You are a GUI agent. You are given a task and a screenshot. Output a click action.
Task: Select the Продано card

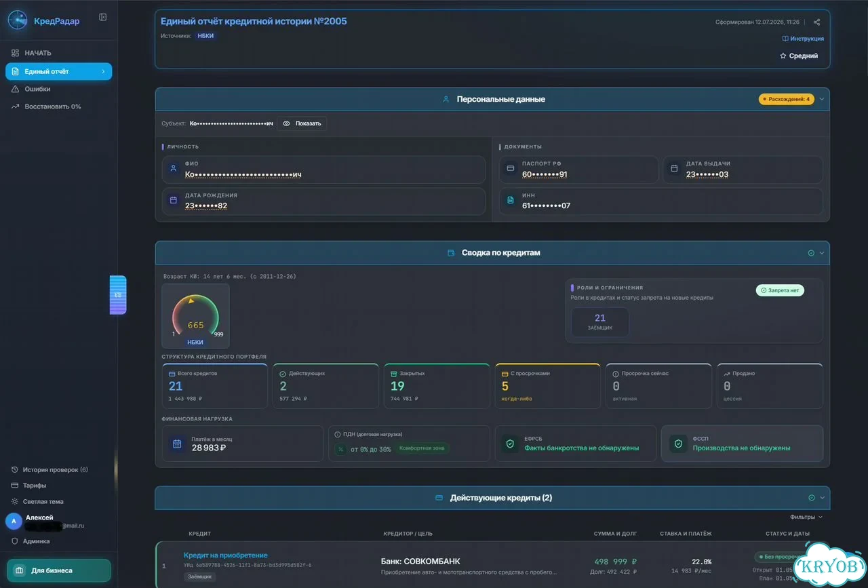[x=770, y=386]
